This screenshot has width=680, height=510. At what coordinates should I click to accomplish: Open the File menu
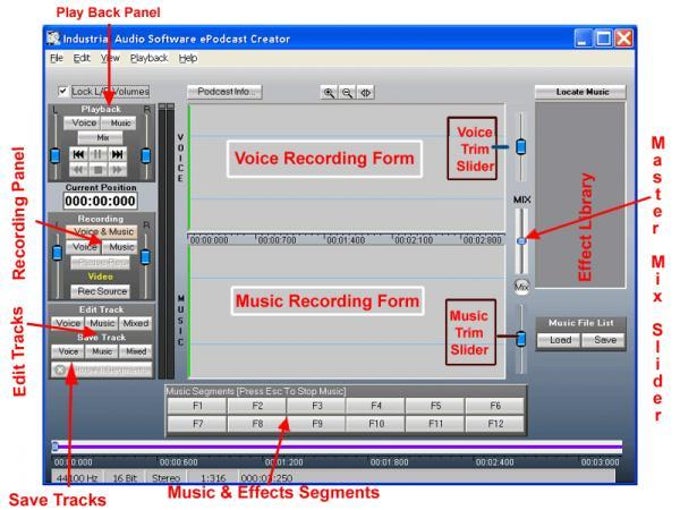point(56,58)
